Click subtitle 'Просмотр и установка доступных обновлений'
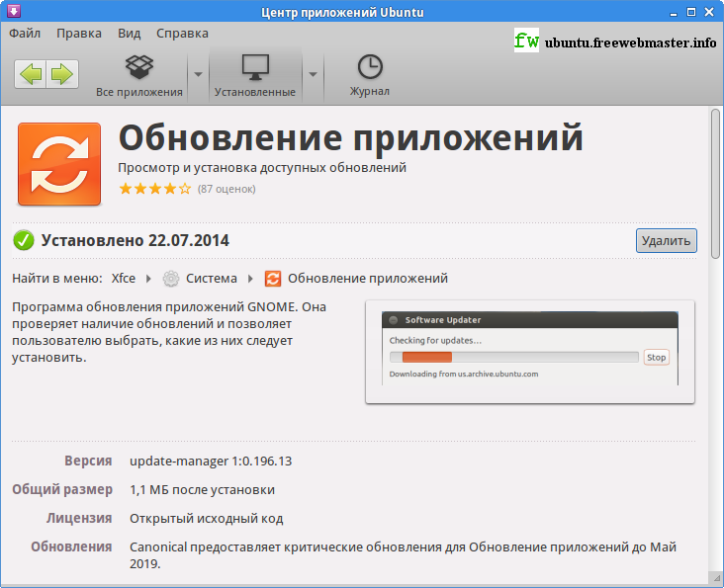This screenshot has height=588, width=724. click(x=262, y=167)
